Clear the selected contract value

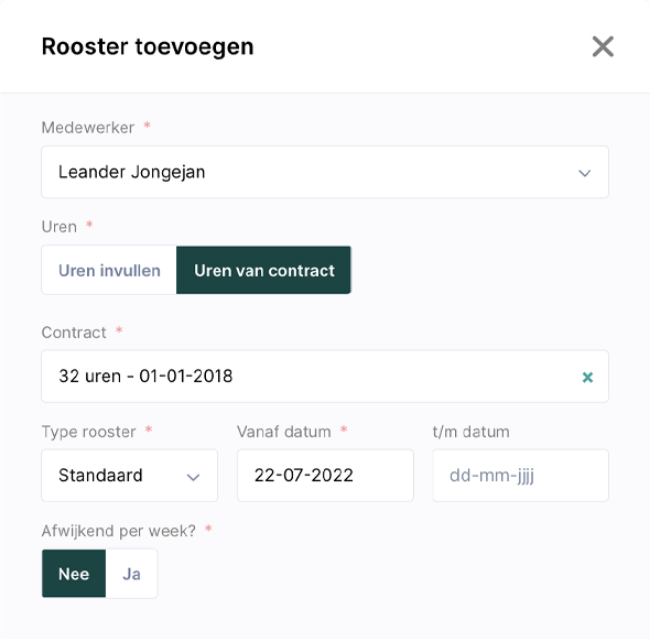click(x=587, y=377)
